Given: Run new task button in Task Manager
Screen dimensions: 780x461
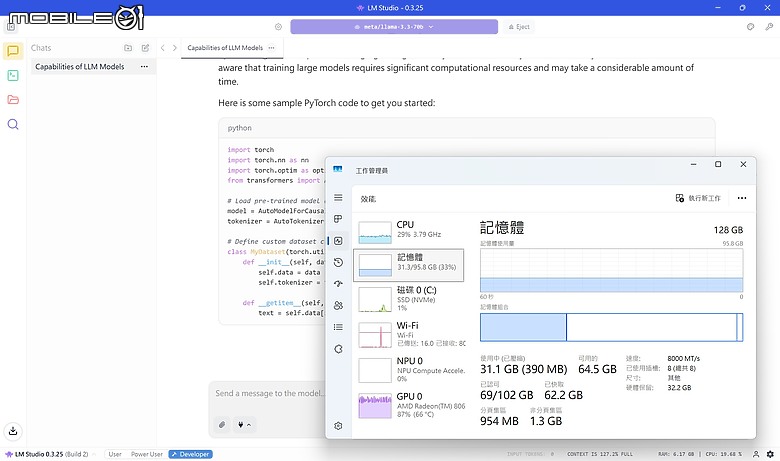Looking at the screenshot, I should coord(698,198).
